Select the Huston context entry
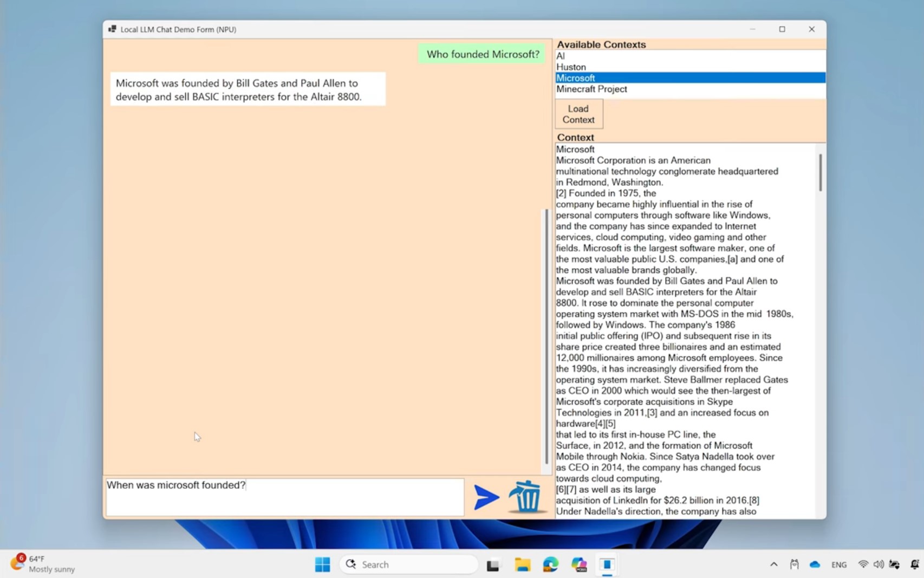The image size is (924, 578). pos(691,67)
